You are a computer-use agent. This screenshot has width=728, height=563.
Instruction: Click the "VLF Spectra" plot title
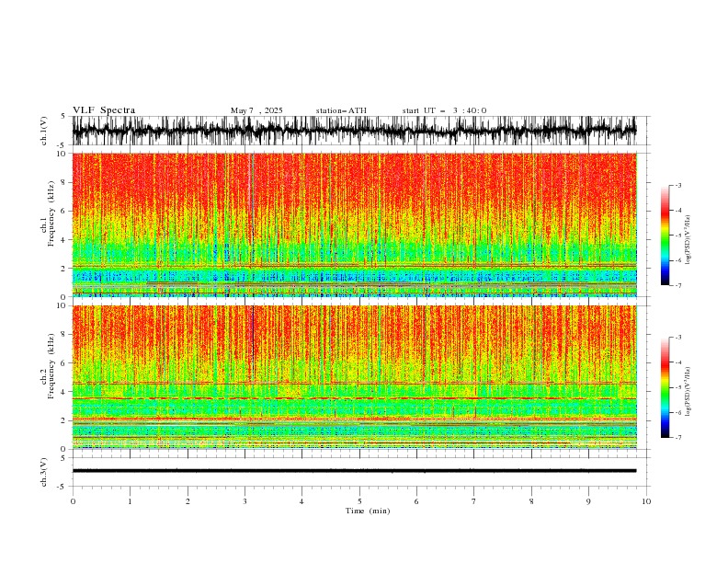click(x=104, y=110)
